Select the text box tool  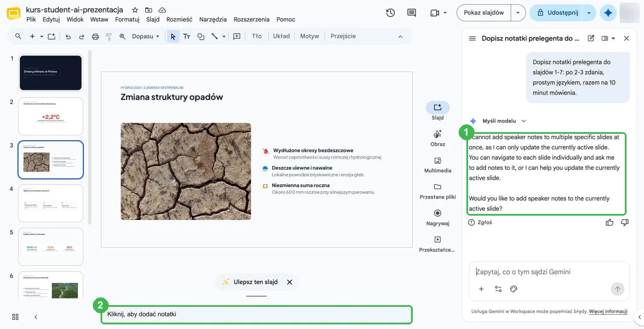pyautogui.click(x=187, y=37)
